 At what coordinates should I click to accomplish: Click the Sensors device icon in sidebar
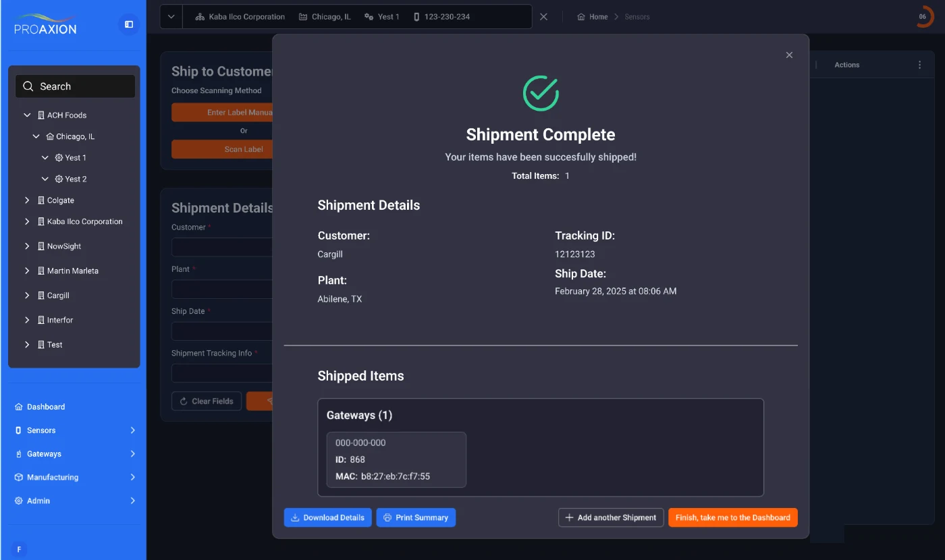point(19,430)
